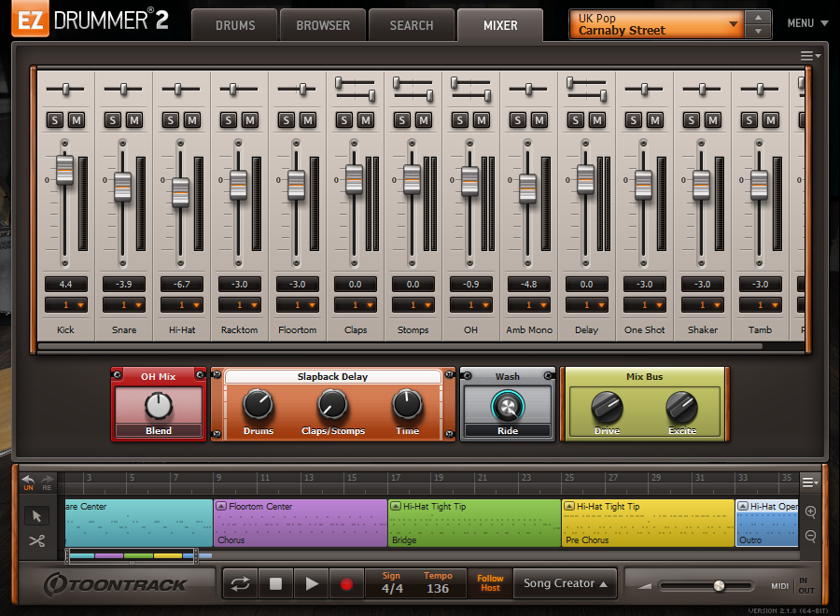Open the Floortom output channel dropdown

click(298, 305)
